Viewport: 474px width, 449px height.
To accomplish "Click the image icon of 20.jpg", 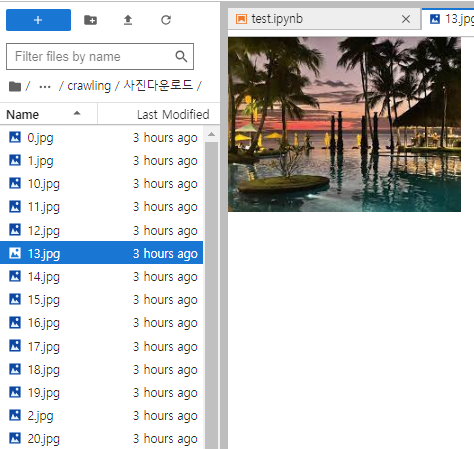I will [x=15, y=438].
